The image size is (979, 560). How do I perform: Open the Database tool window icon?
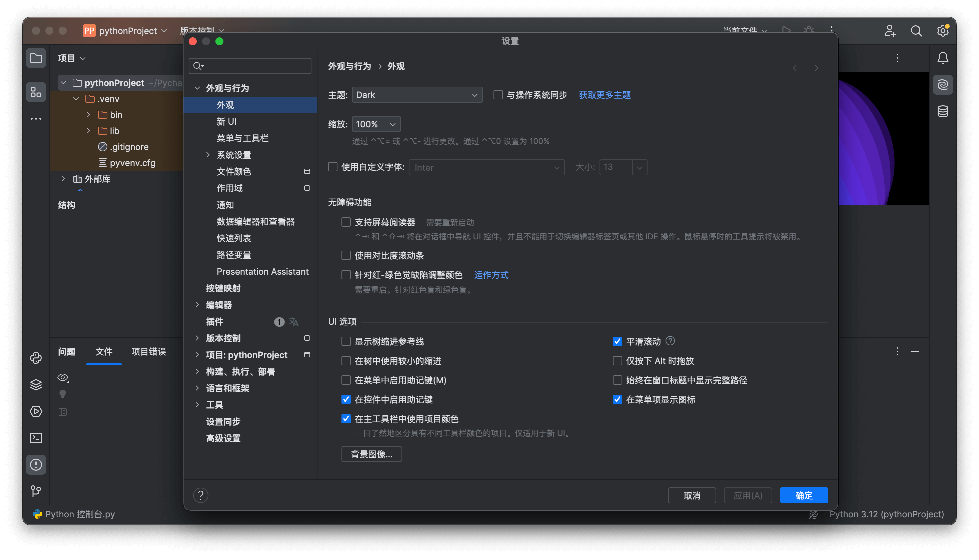pos(942,111)
